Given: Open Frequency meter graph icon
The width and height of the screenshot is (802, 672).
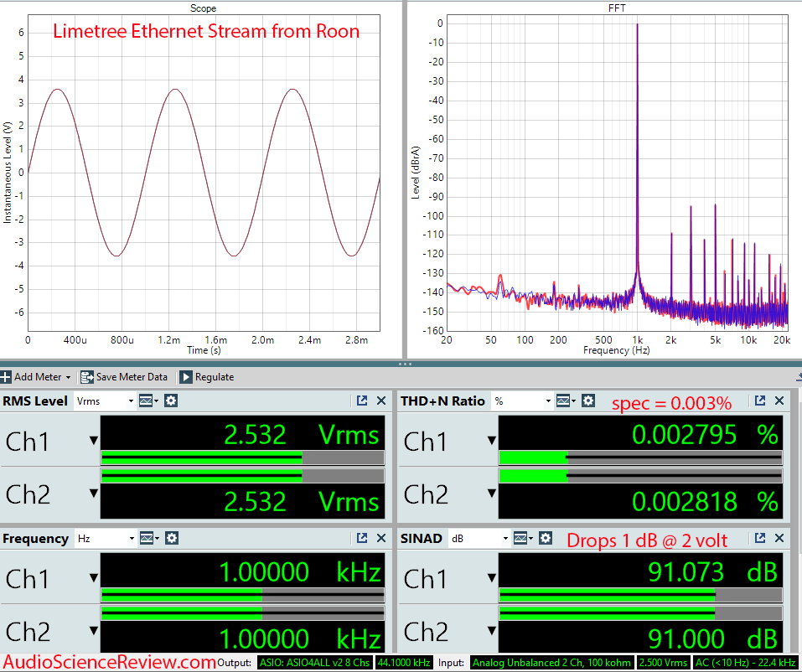Looking at the screenshot, I should 149,538.
